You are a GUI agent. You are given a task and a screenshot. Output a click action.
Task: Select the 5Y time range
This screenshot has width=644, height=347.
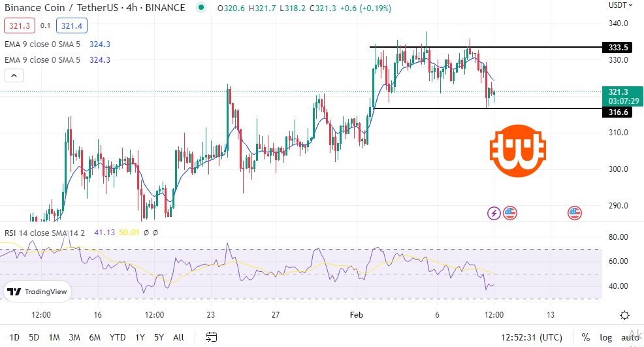coord(159,337)
